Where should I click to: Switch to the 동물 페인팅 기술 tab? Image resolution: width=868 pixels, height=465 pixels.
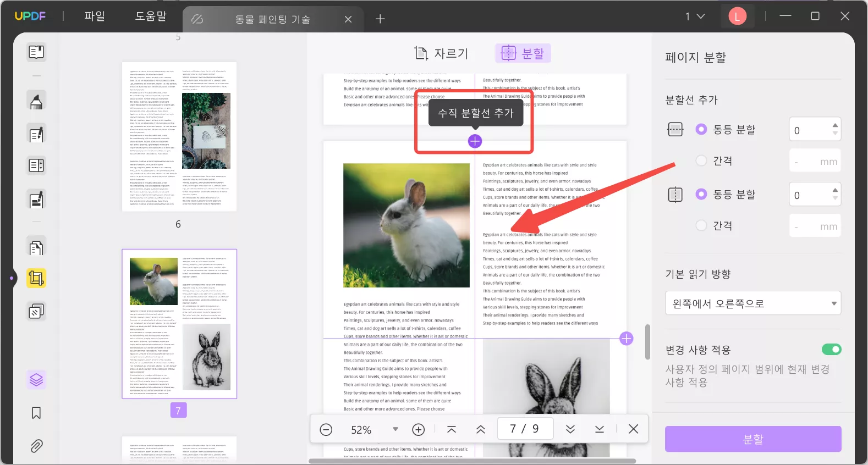273,19
